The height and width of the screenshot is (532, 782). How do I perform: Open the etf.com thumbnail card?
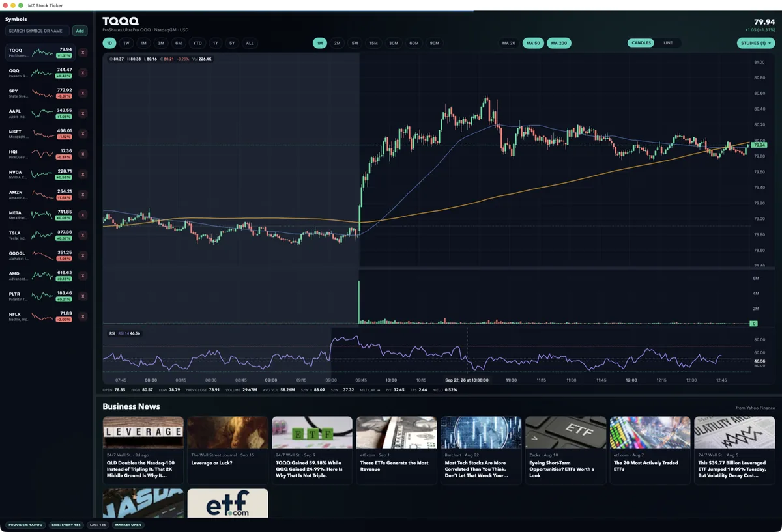227,503
